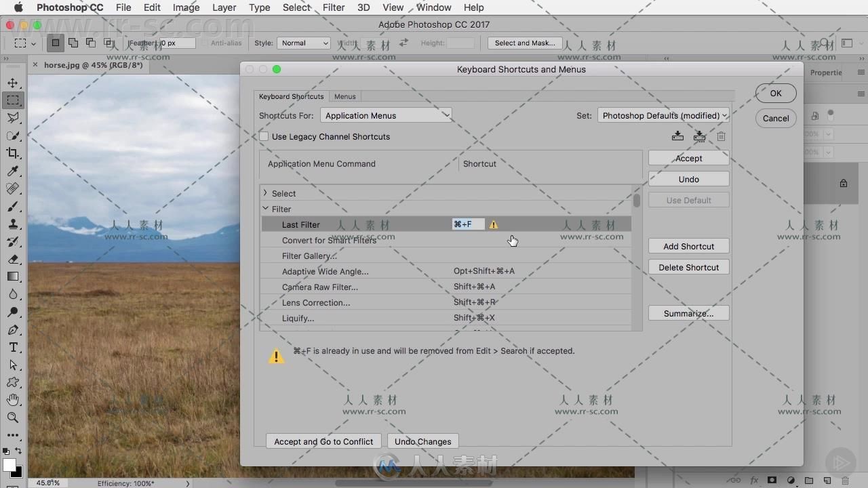Click Delete Shortcut button
868x488 pixels.
pyautogui.click(x=688, y=267)
